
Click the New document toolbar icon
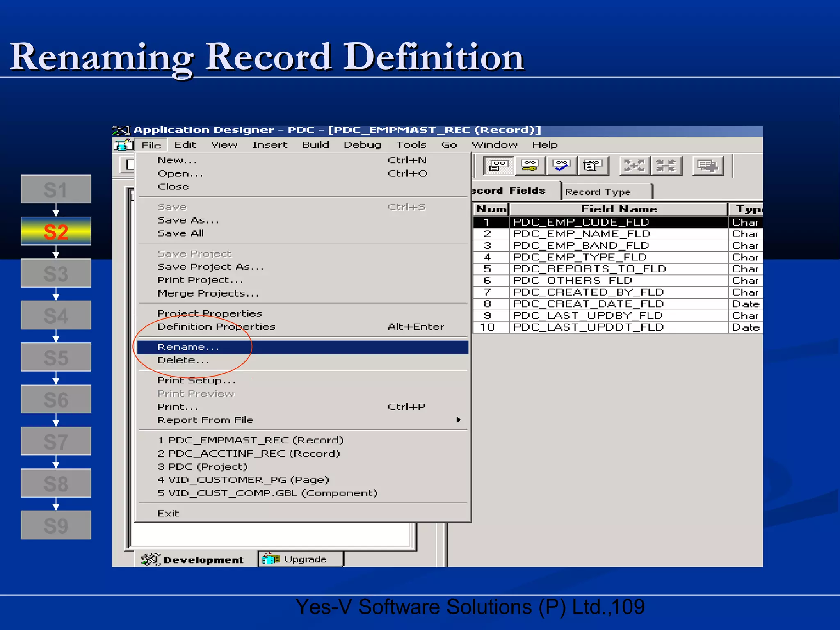128,165
